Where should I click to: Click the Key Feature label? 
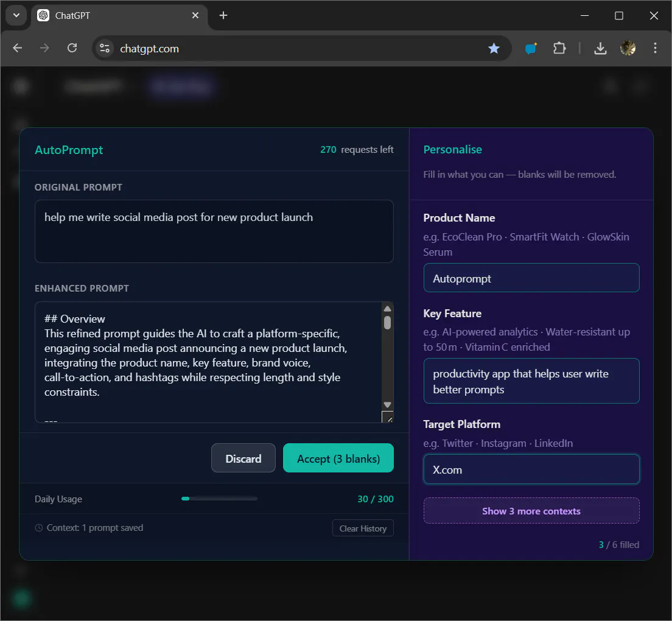[x=452, y=314]
